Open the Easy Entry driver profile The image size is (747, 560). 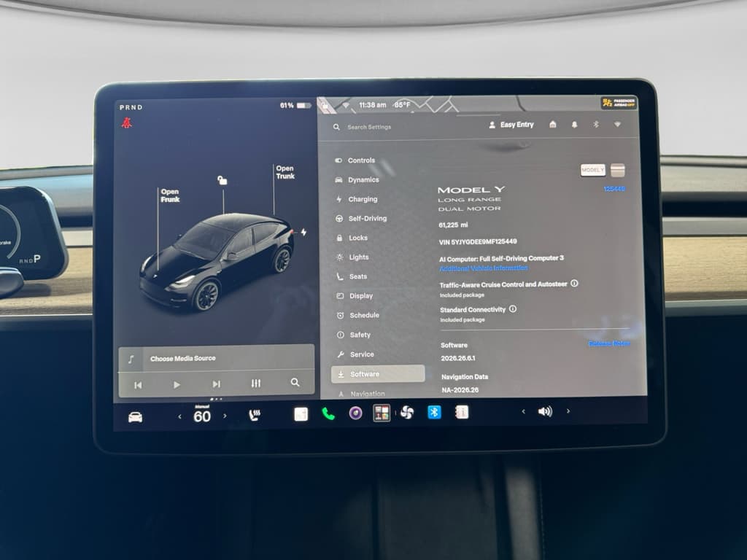pyautogui.click(x=511, y=125)
